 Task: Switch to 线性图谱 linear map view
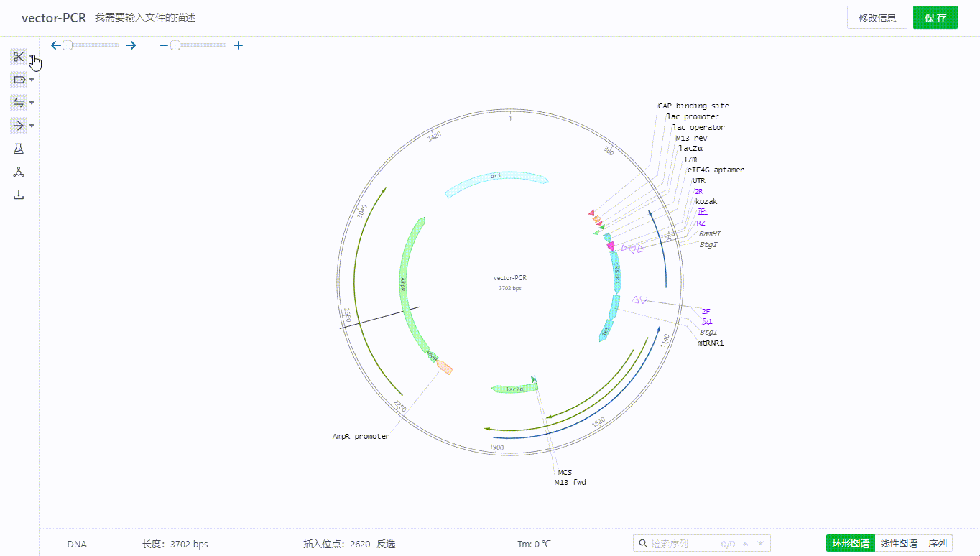point(899,543)
